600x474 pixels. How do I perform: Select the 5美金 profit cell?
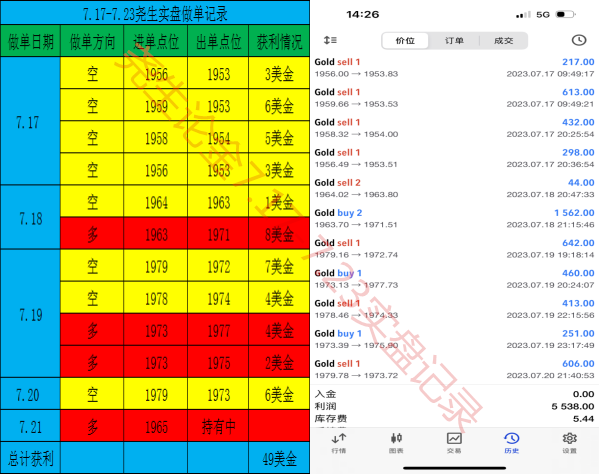279,137
